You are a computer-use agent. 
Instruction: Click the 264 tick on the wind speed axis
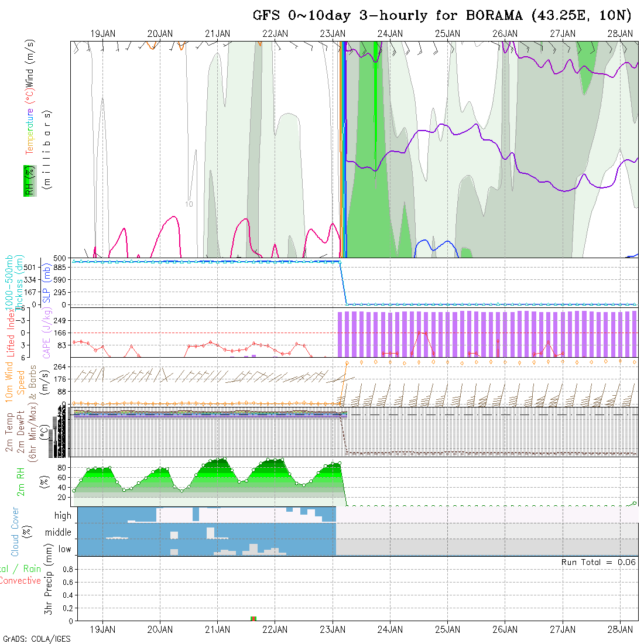(60, 366)
